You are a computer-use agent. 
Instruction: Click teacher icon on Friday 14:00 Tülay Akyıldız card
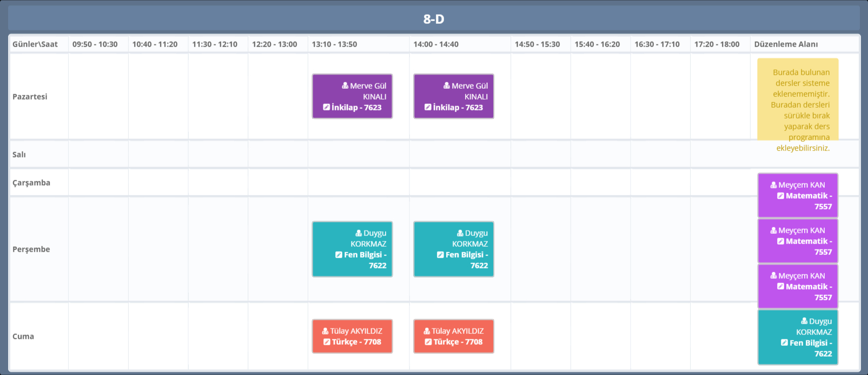427,331
